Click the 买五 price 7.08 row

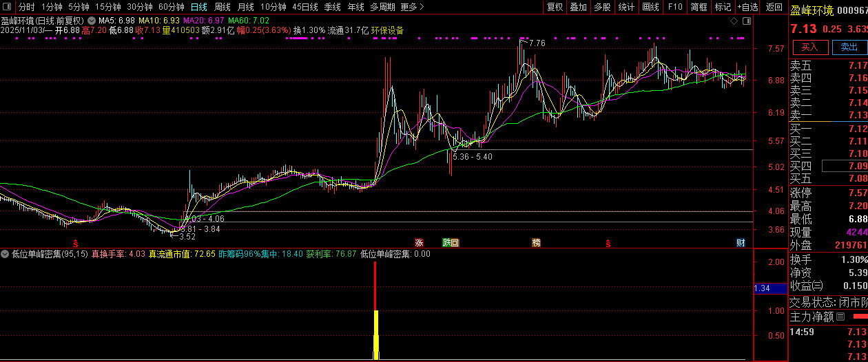click(828, 178)
